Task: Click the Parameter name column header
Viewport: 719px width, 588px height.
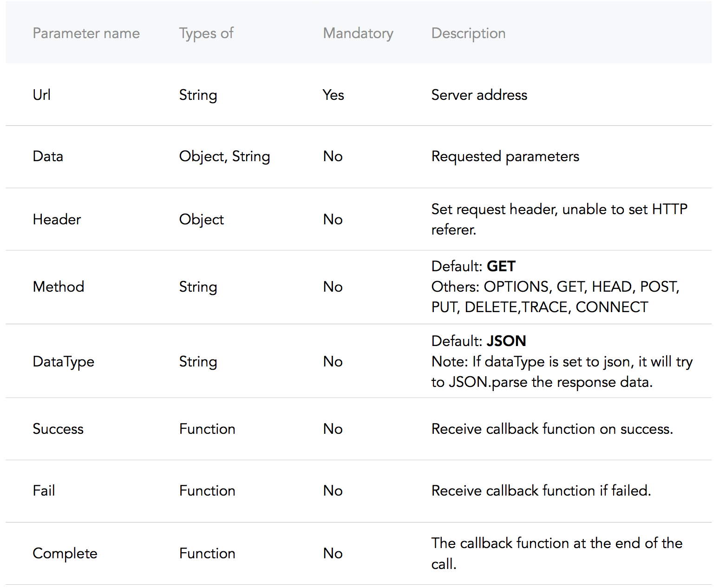Action: click(x=86, y=33)
